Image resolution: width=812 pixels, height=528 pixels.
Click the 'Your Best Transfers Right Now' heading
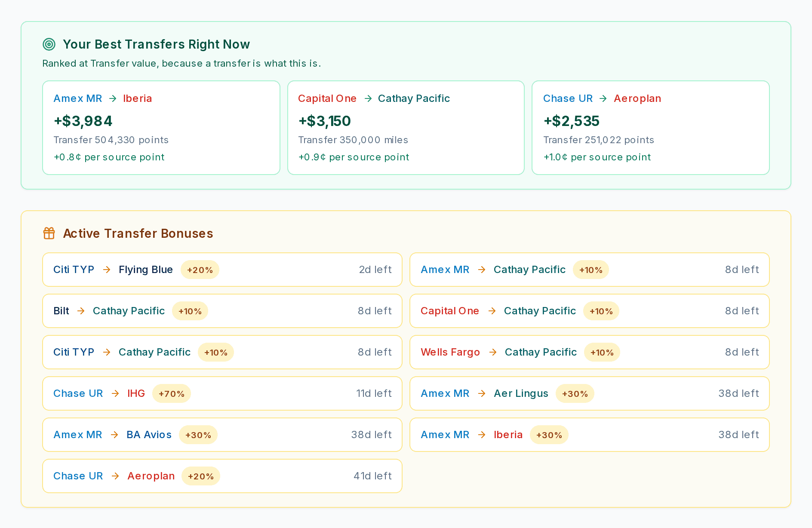(157, 44)
